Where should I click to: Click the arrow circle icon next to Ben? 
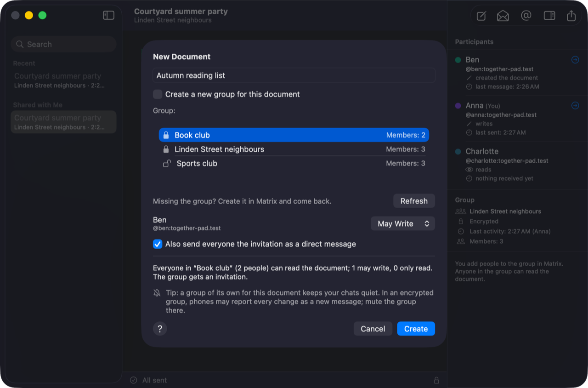pos(575,60)
